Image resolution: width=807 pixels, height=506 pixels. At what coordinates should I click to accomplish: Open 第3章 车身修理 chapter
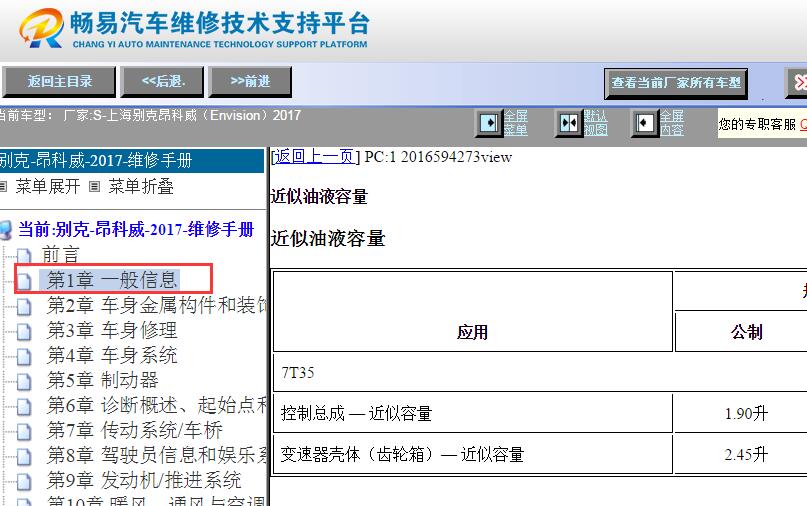[x=112, y=330]
